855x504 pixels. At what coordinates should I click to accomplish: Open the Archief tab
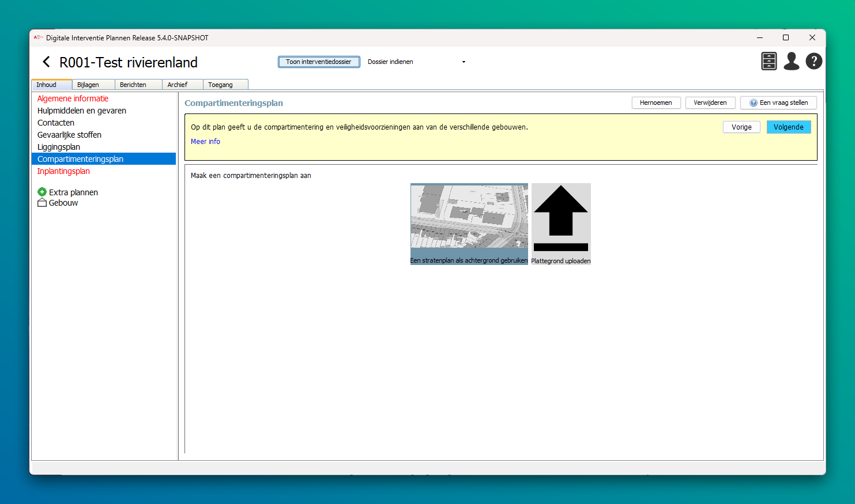click(183, 85)
